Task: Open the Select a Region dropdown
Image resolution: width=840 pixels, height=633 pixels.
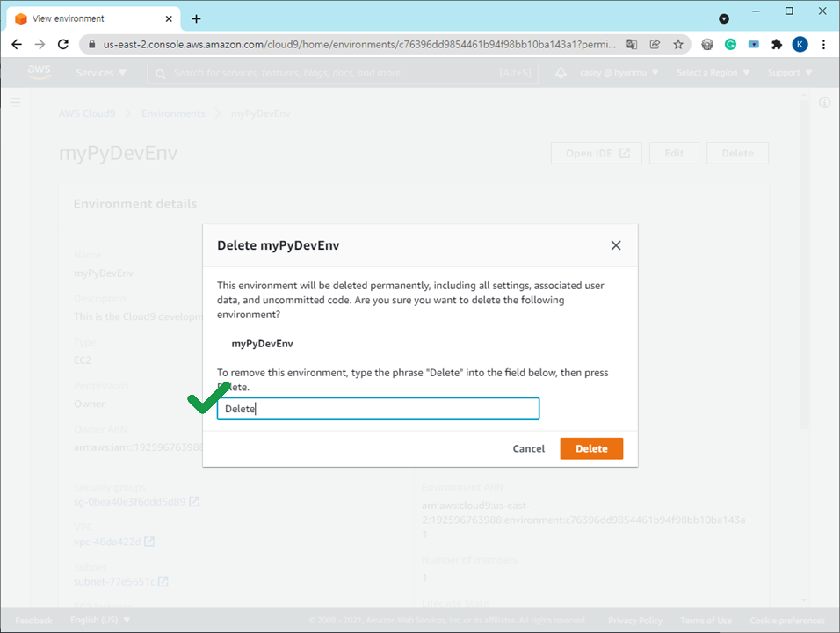Action: tap(713, 72)
